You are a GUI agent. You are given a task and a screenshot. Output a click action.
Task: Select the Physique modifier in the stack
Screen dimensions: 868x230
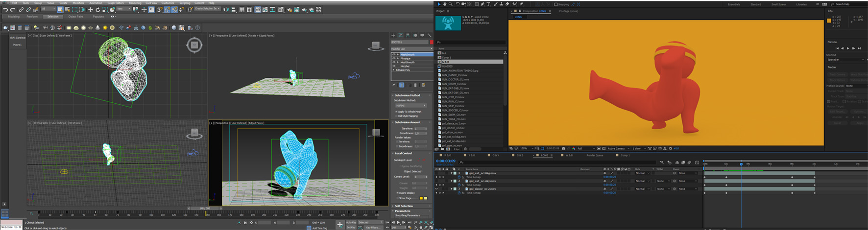[406, 59]
